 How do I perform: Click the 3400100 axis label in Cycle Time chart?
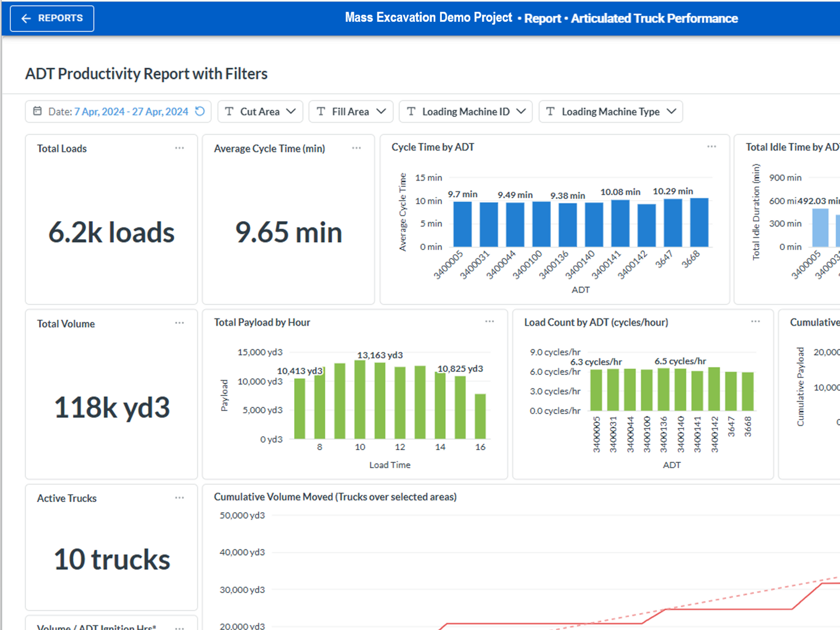point(527,265)
